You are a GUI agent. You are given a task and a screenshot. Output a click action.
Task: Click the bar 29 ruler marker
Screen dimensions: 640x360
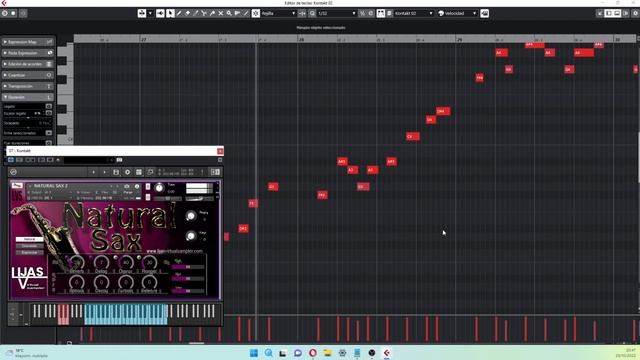459,40
